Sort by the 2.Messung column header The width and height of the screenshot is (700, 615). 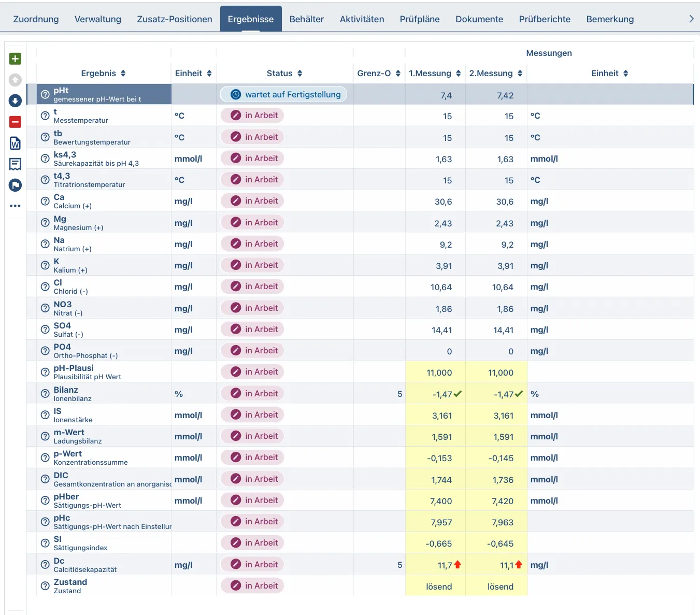(496, 74)
